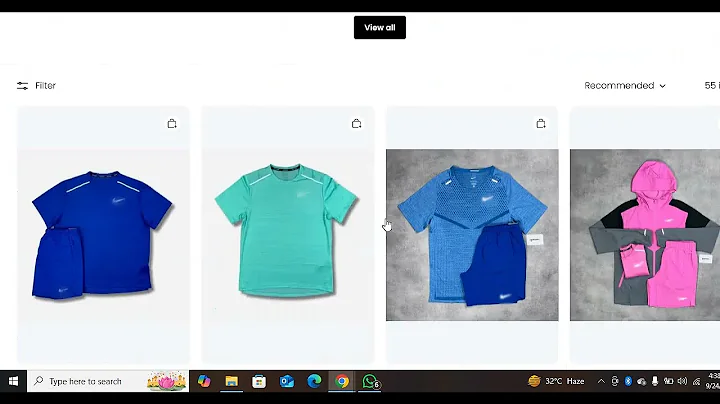
Task: Open the Wi-Fi network tray icon
Action: point(696,381)
